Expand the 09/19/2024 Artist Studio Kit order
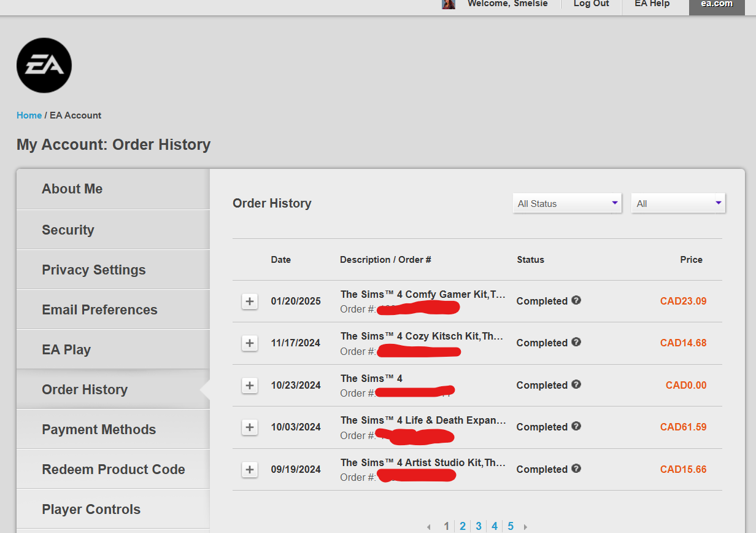Viewport: 756px width, 533px height. (x=249, y=470)
